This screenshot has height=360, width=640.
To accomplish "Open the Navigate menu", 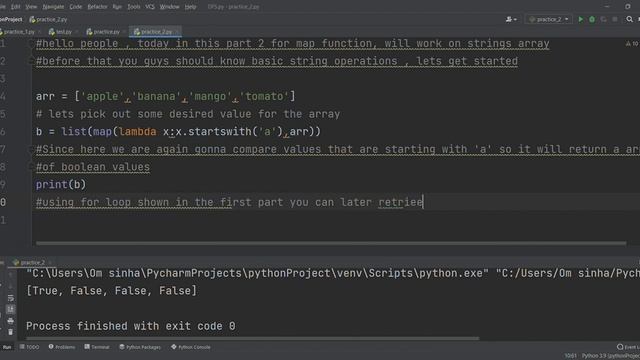I will coord(53,7).
